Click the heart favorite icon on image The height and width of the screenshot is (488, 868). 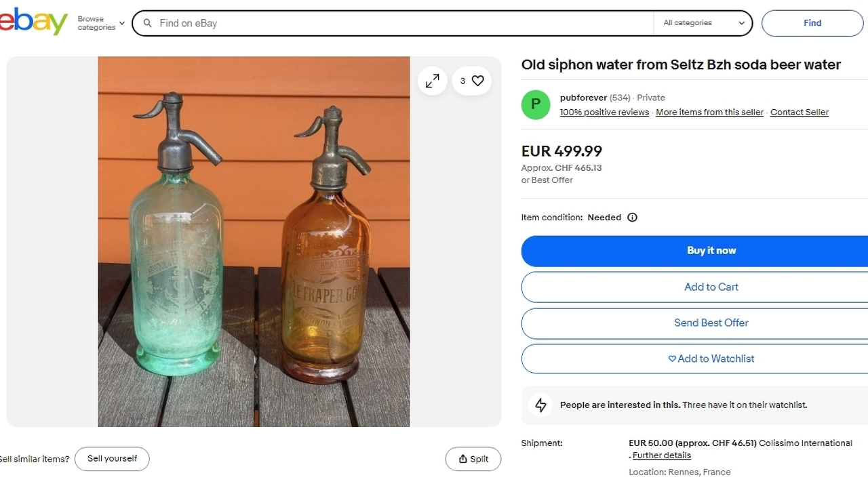(477, 81)
